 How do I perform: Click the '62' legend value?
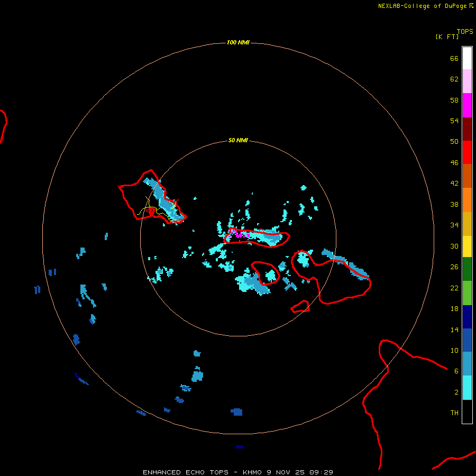454,79
